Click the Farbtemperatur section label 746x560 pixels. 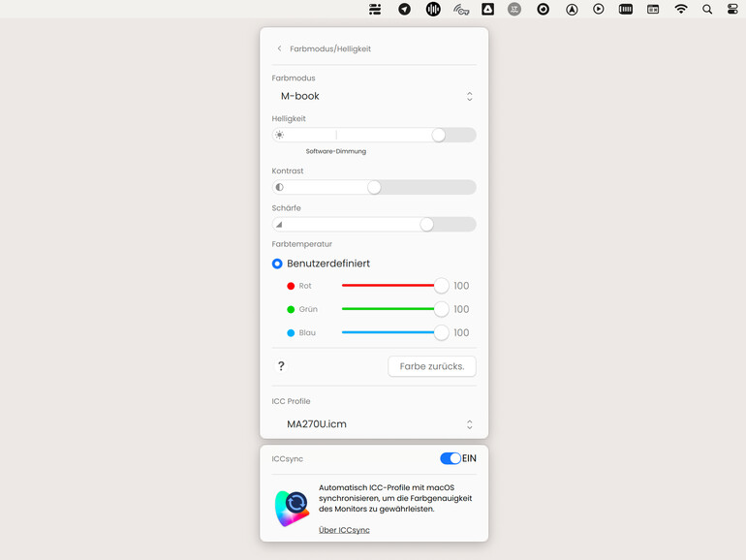tap(301, 244)
